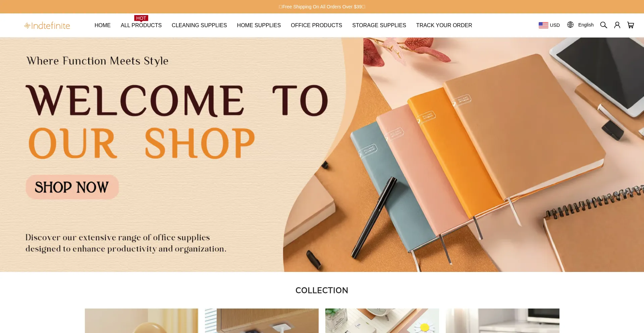Click TRACK YOUR ORDER link
The width and height of the screenshot is (644, 333).
(x=444, y=25)
